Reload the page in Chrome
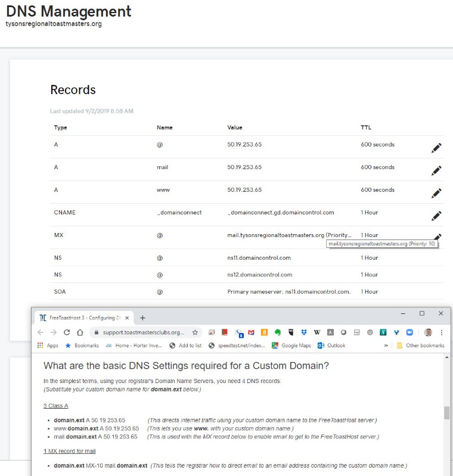The image size is (453, 476). (67, 332)
